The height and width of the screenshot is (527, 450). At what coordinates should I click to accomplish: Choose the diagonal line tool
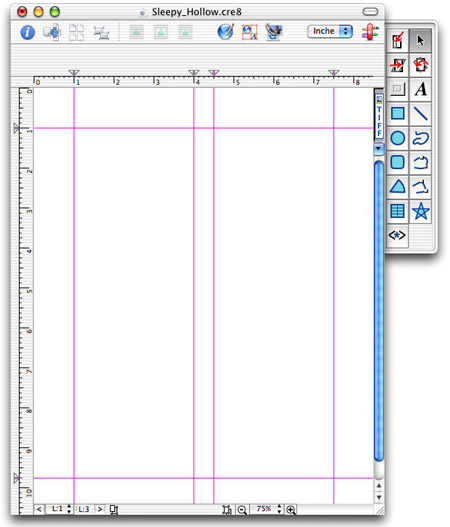420,114
